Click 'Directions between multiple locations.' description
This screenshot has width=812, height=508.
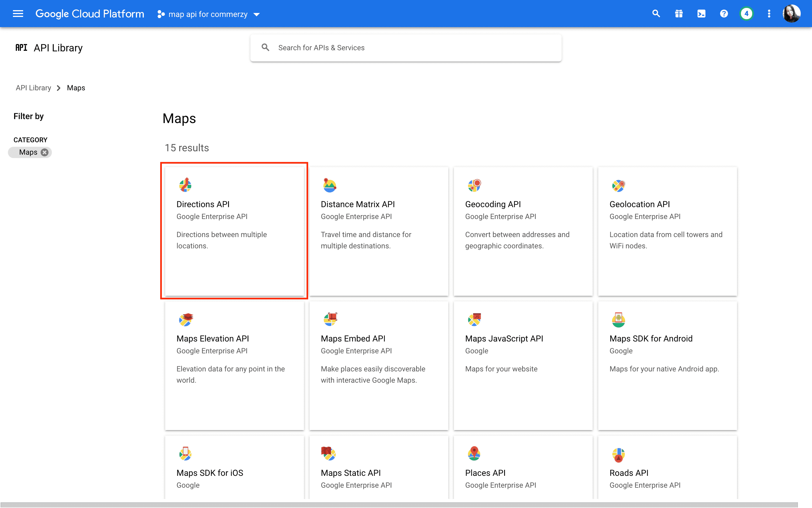(x=221, y=240)
